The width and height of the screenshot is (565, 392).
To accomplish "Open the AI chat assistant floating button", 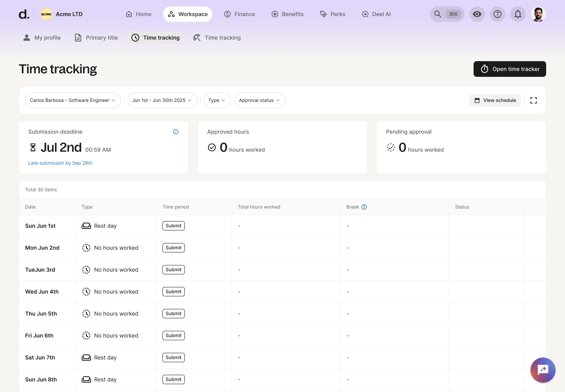I will point(543,370).
